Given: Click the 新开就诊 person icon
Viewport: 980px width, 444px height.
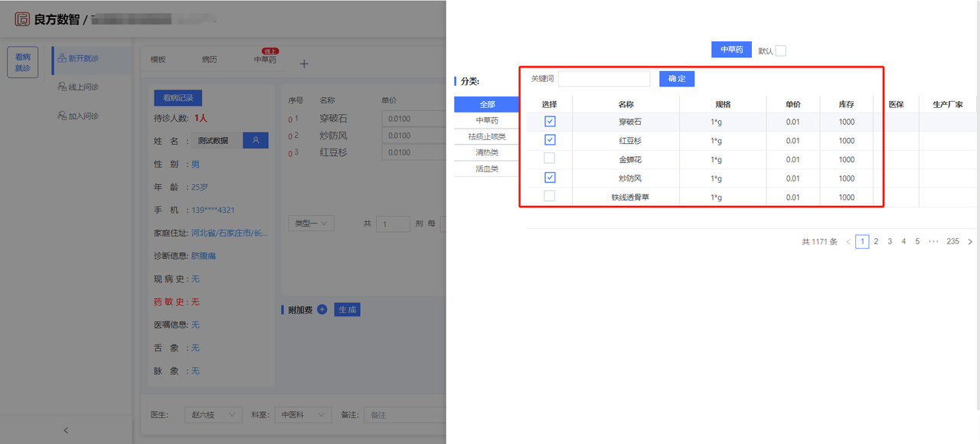Looking at the screenshot, I should click(x=62, y=58).
